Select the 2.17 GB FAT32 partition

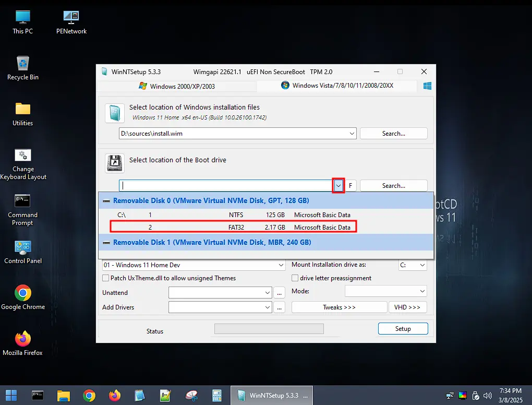point(235,227)
